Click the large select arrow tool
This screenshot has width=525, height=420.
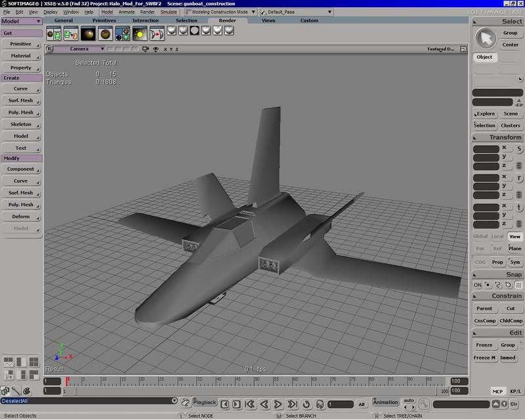point(486,38)
